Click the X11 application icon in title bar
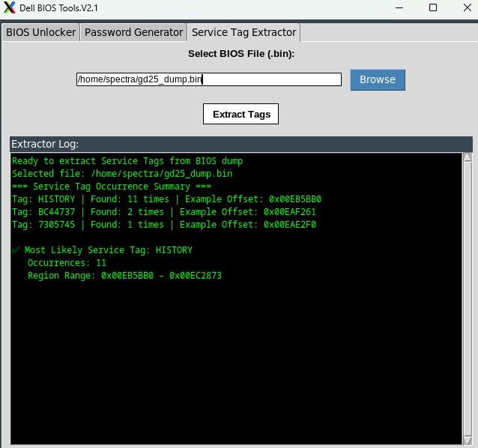Screen dimensions: 478x448 click(10, 7)
